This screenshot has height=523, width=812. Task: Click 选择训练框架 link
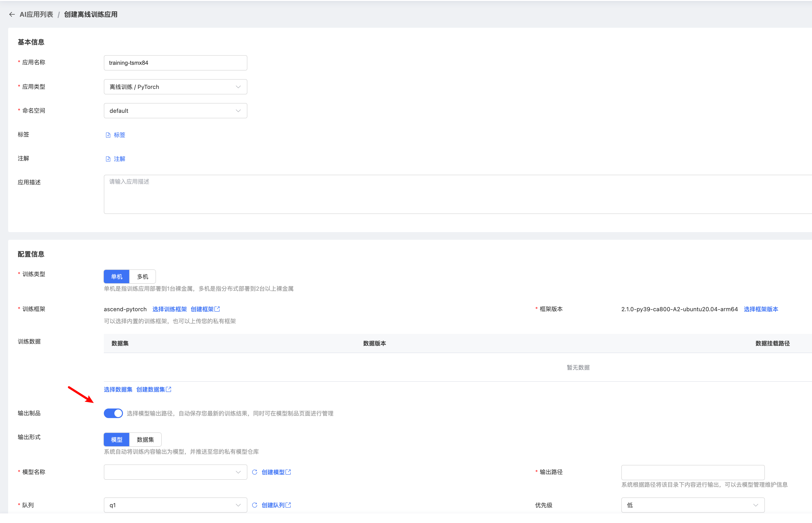169,309
